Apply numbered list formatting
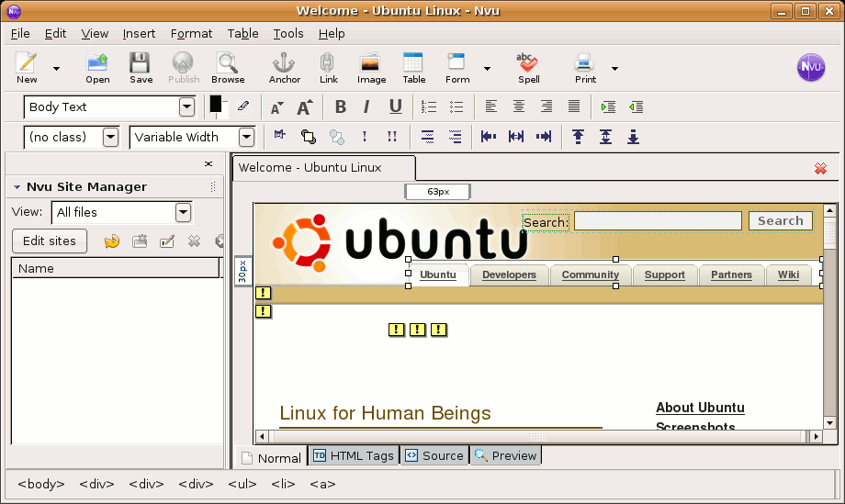Viewport: 845px width, 504px height. (x=429, y=106)
